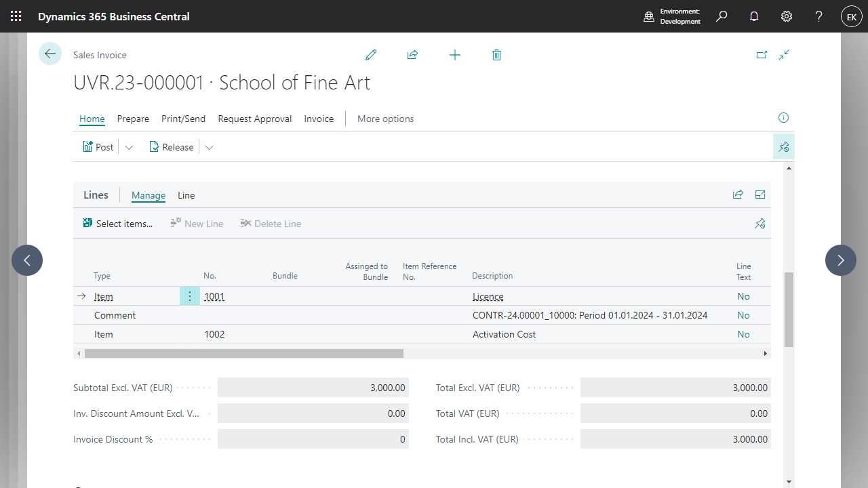Click the share icon in header
This screenshot has height=488, width=868.
pos(412,55)
